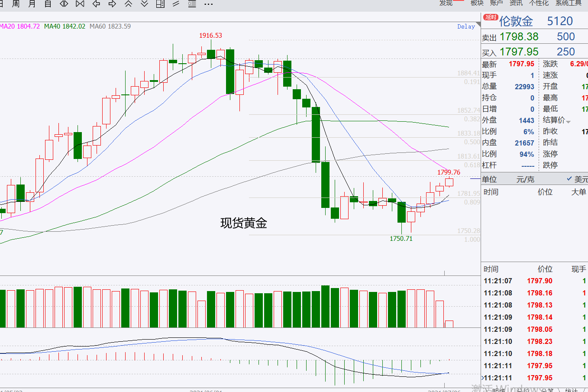Open the 发现 menu
The width and height of the screenshot is (588, 392).
click(x=446, y=3)
